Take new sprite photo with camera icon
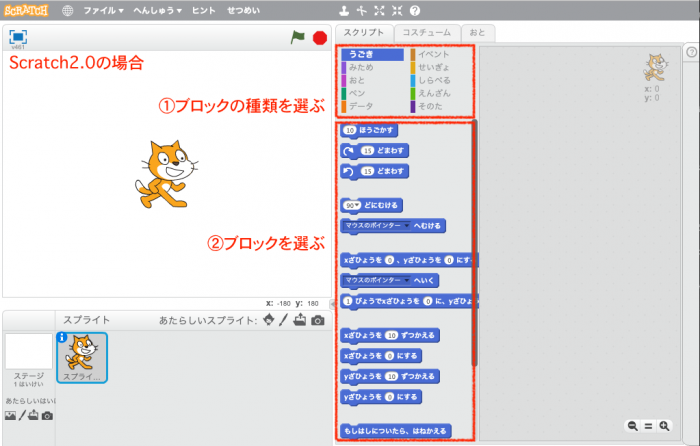The height and width of the screenshot is (446, 700). click(318, 320)
